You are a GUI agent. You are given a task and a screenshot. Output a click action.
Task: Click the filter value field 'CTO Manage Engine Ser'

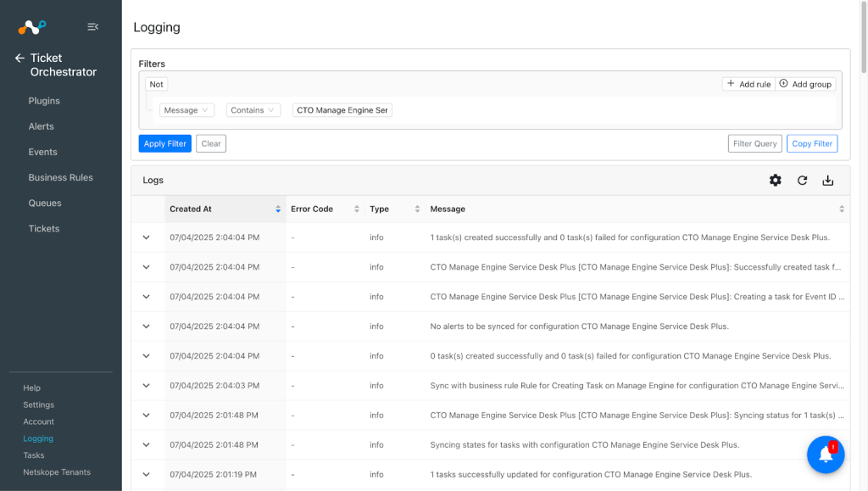click(342, 110)
